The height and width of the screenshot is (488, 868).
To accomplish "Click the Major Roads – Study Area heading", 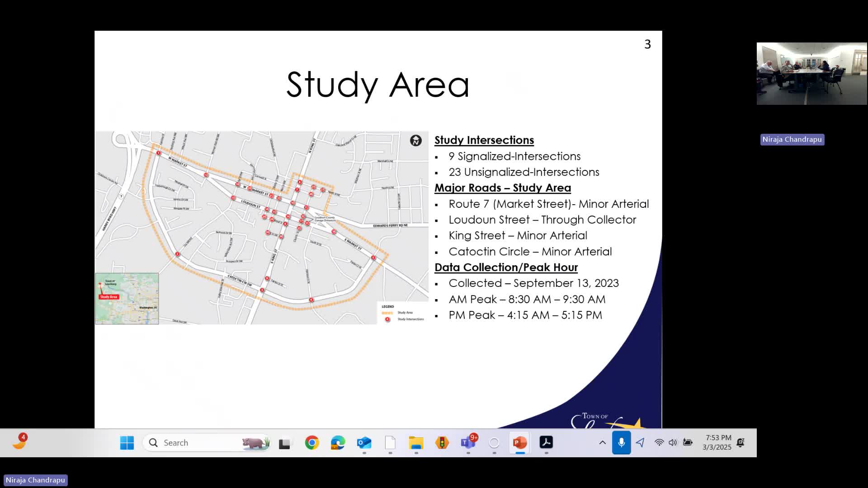I will (503, 188).
